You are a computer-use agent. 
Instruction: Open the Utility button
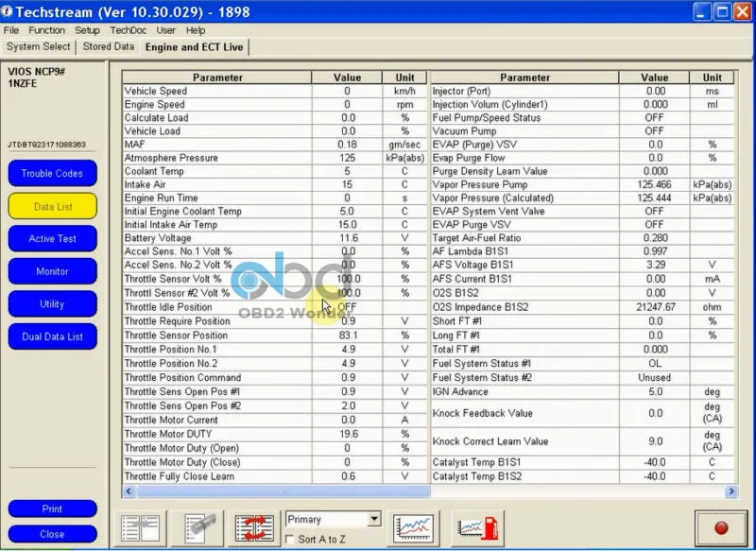(x=52, y=304)
